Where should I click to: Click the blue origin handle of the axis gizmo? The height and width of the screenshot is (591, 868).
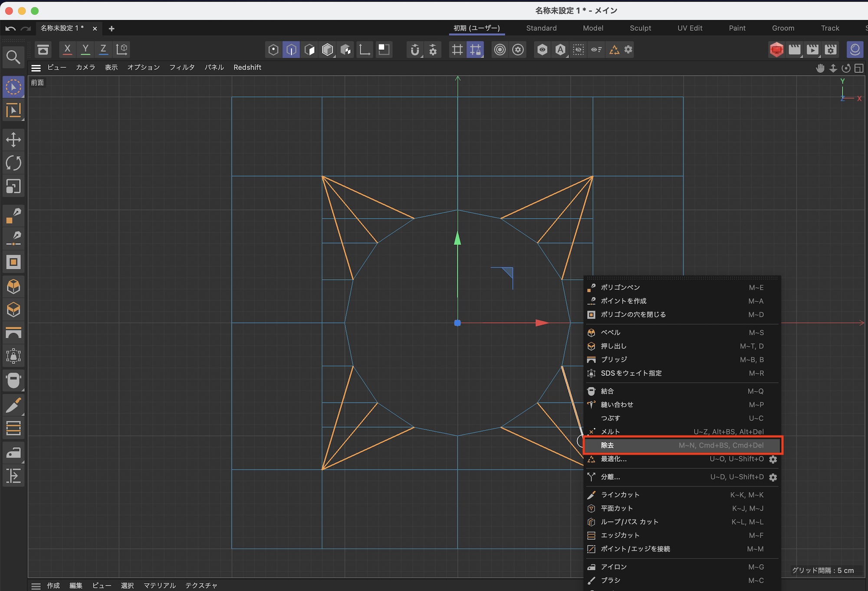[457, 323]
